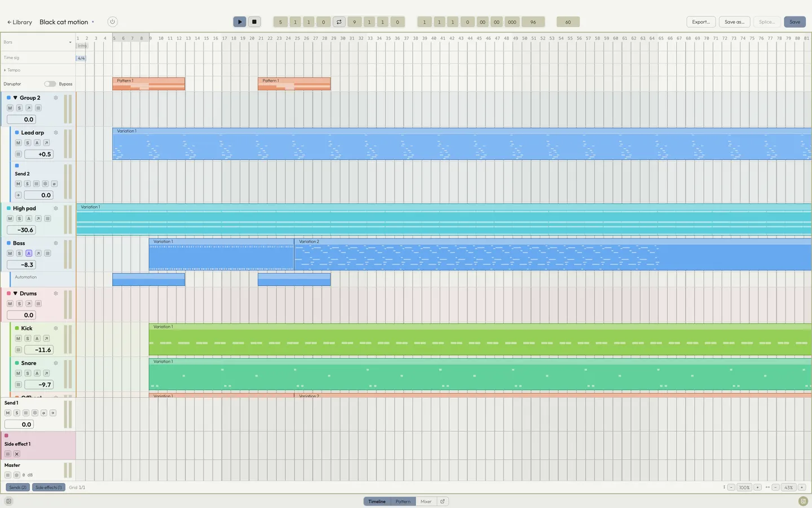Collapse the Group 2 triangle
812x508 pixels.
(15, 98)
